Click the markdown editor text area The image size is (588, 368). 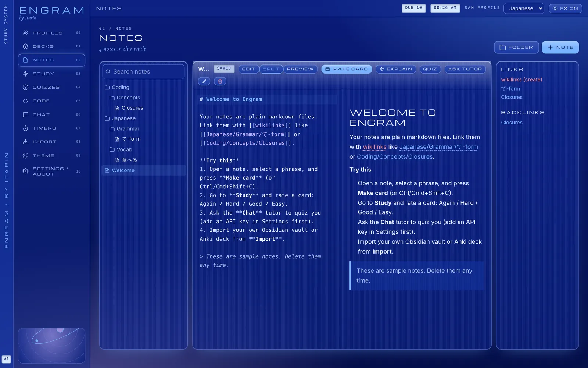pyautogui.click(x=267, y=219)
